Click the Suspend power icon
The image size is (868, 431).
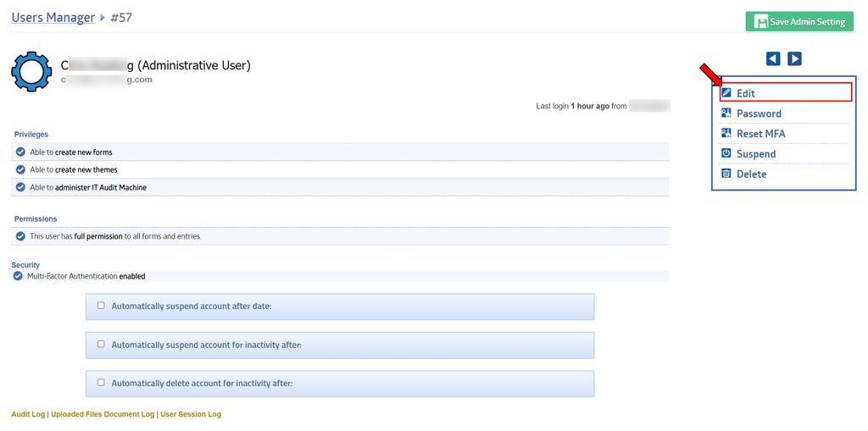tap(726, 153)
